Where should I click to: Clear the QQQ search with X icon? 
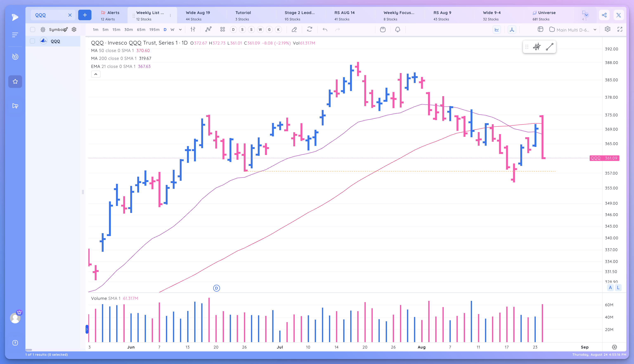pos(70,15)
